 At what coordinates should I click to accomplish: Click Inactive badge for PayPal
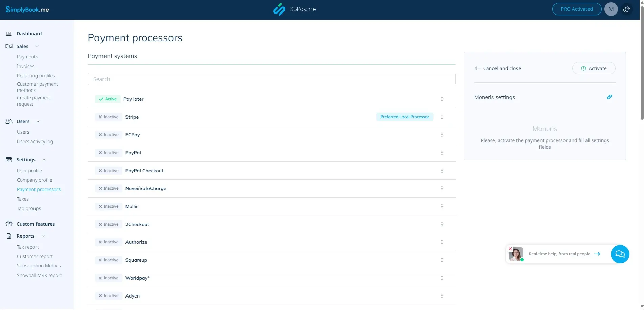pos(109,153)
